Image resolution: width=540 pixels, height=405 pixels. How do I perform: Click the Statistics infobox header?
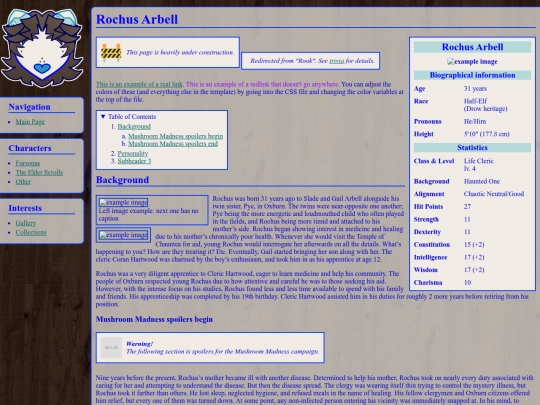point(472,148)
